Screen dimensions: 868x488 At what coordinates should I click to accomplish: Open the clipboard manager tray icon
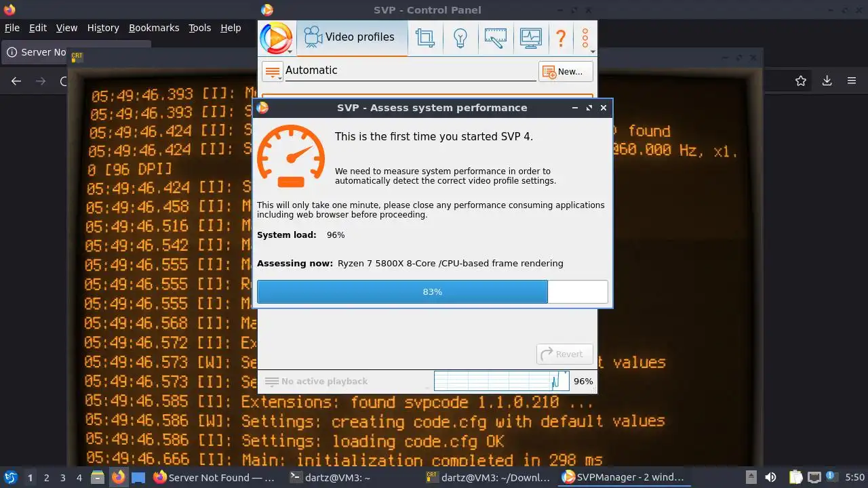pos(795,477)
